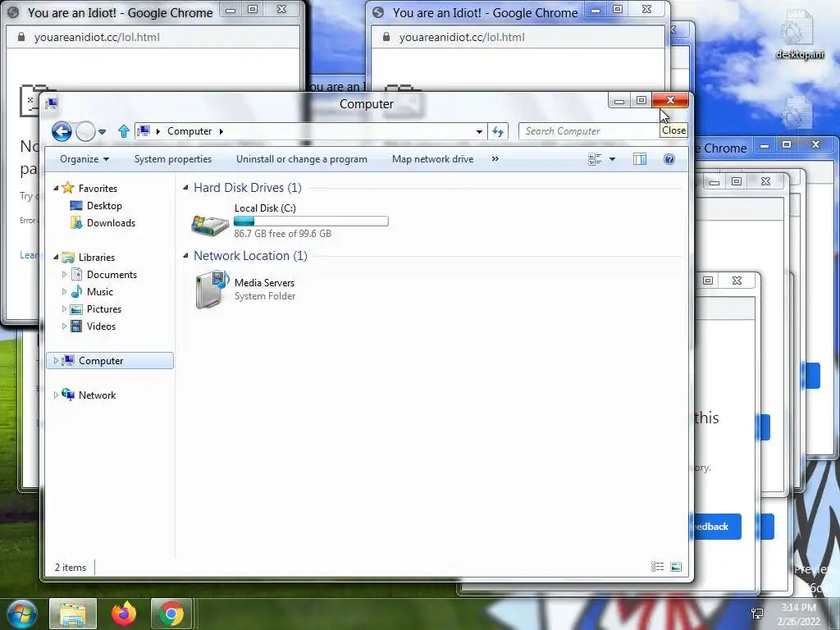Screen dimensions: 840x630
Task: Go back with the Explorer Back arrow
Action: point(62,131)
